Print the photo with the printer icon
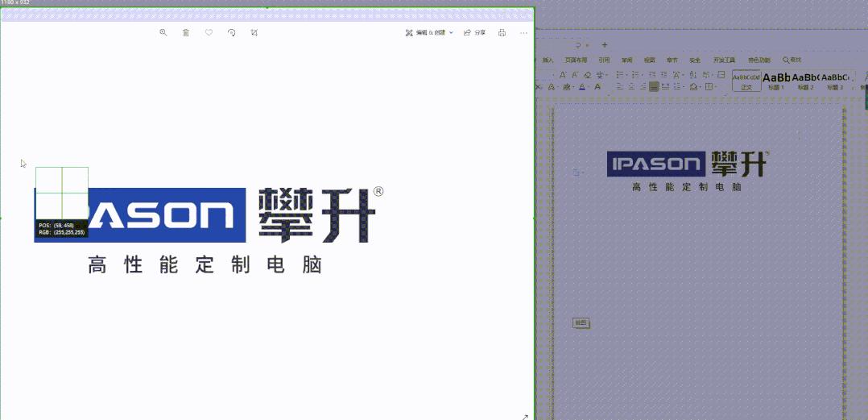868x420 pixels. coord(502,33)
